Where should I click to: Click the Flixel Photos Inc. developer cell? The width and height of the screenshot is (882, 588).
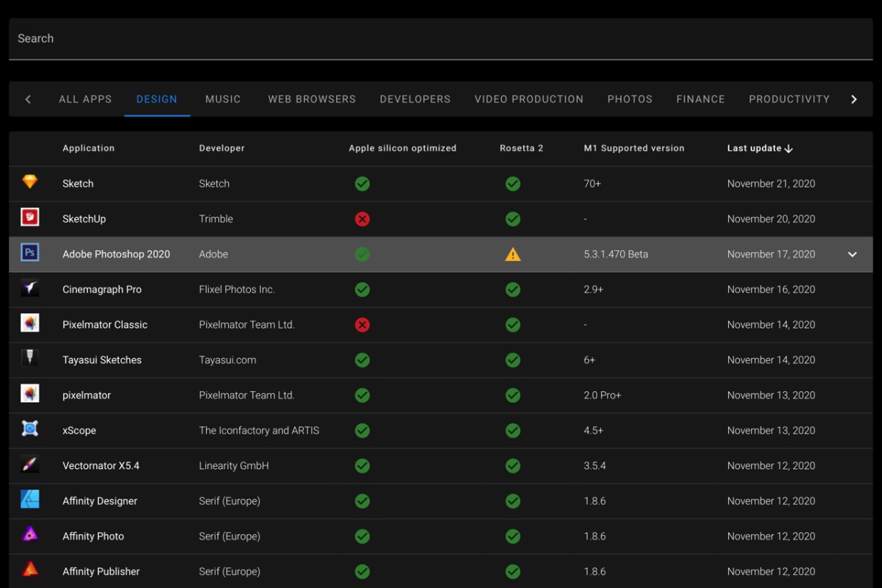[x=237, y=290]
